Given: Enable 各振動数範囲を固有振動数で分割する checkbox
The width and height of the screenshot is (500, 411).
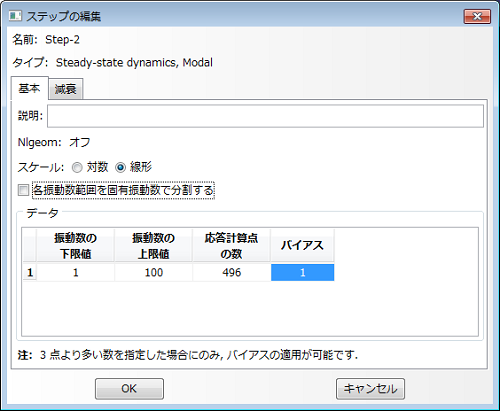Looking at the screenshot, I should coord(23,190).
